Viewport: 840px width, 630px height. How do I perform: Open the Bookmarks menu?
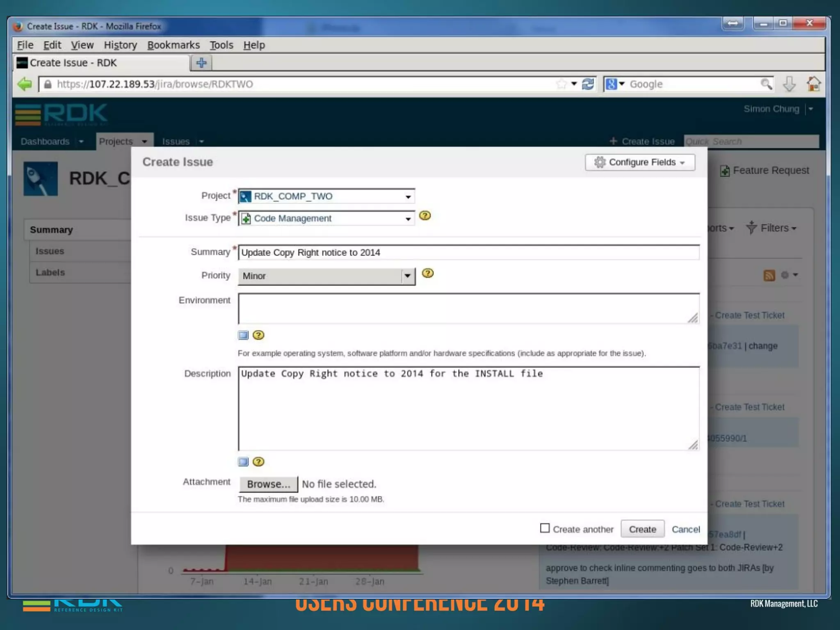click(173, 45)
